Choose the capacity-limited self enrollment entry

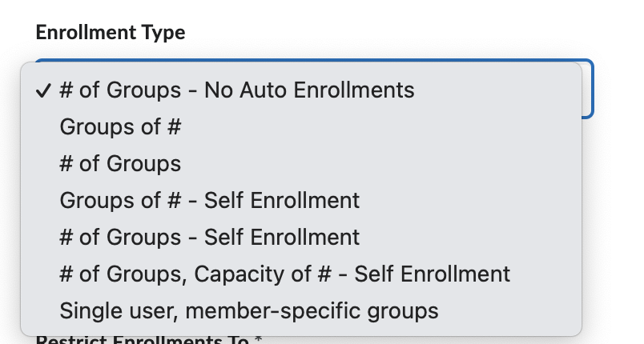[x=284, y=274]
